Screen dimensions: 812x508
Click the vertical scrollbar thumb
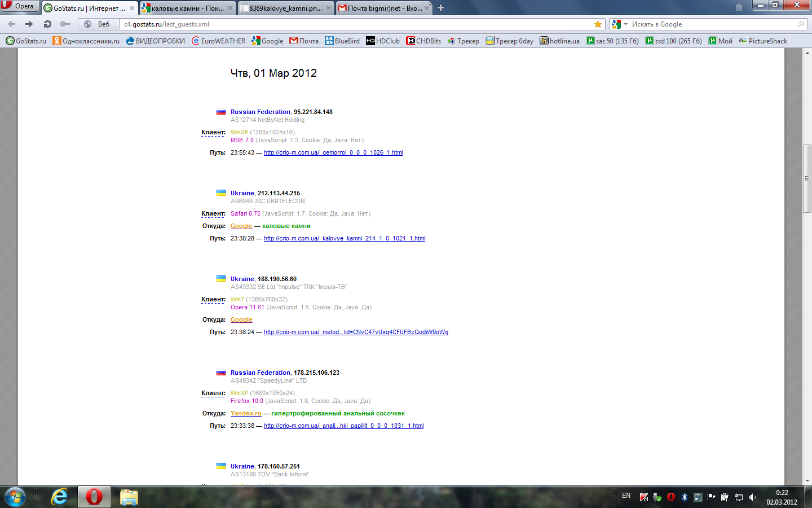[x=807, y=178]
